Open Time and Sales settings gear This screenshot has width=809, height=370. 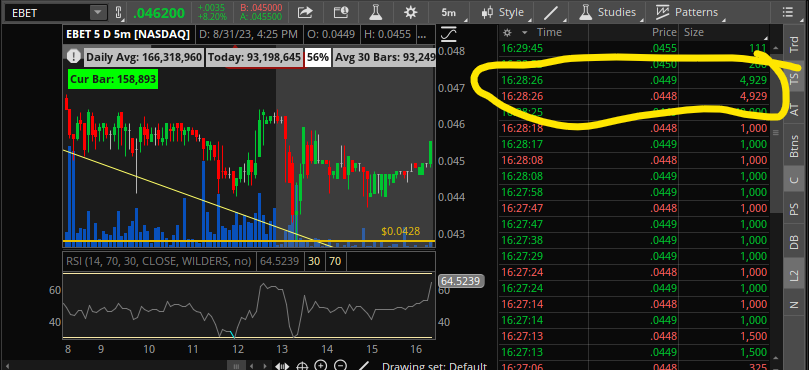click(508, 33)
